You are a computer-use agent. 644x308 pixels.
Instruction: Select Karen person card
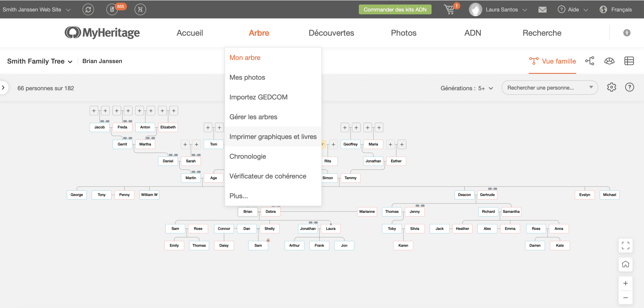403,246
